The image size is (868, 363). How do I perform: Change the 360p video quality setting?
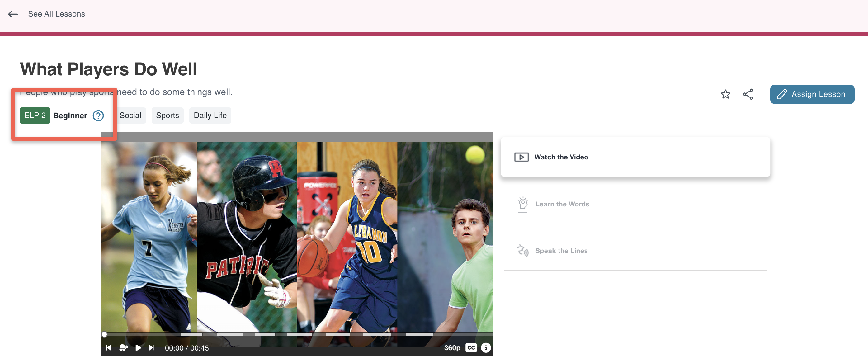(x=451, y=347)
